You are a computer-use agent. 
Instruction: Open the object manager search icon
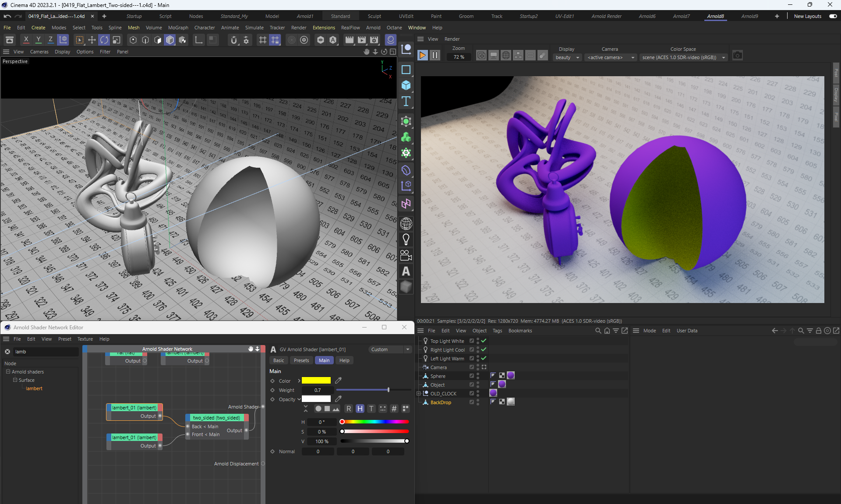point(598,331)
